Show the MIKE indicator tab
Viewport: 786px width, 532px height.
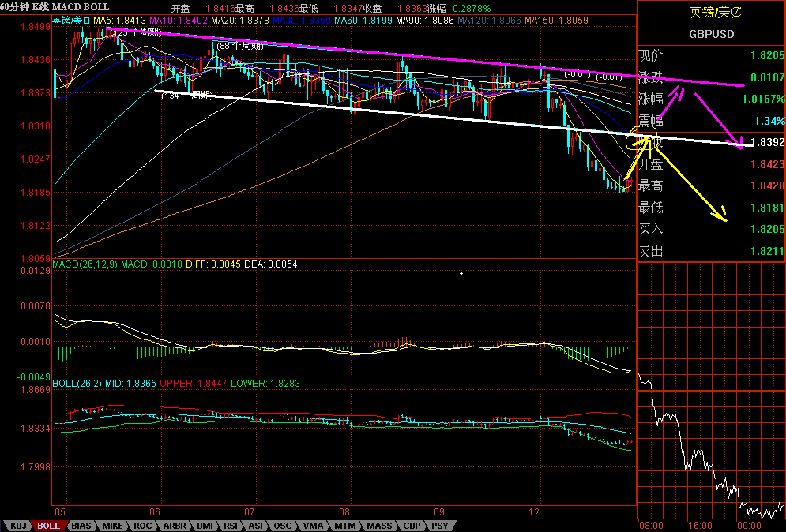(x=112, y=525)
